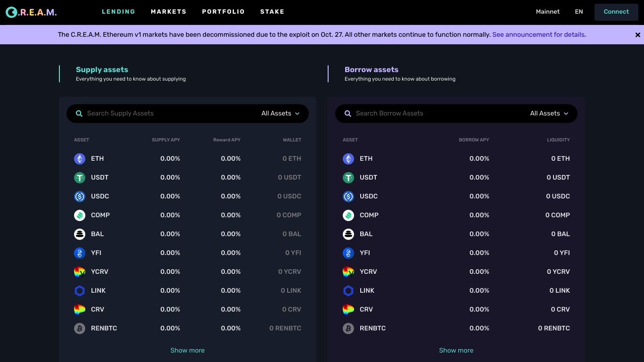
Task: Open the borrow All Assets dropdown
Action: [549, 114]
